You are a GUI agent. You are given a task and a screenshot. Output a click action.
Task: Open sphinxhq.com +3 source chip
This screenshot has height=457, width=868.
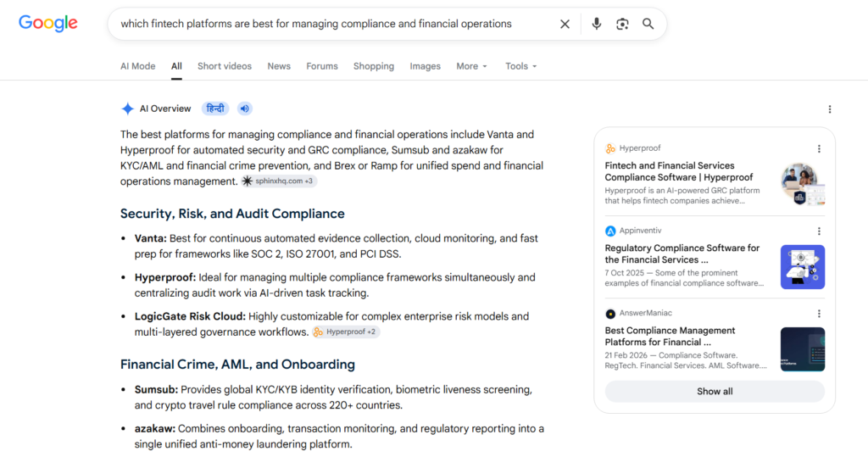coord(278,181)
